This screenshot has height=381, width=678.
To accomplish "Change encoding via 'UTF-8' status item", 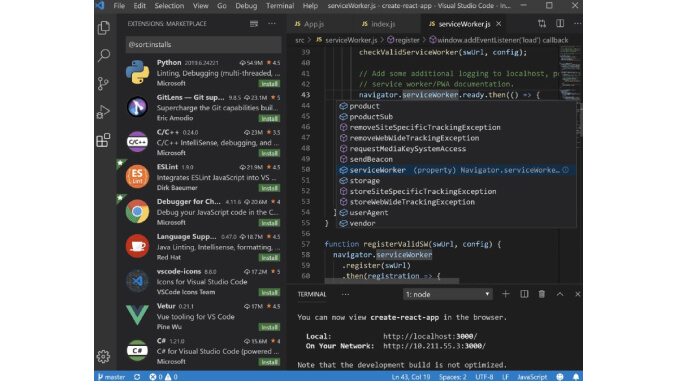I will click(x=484, y=377).
